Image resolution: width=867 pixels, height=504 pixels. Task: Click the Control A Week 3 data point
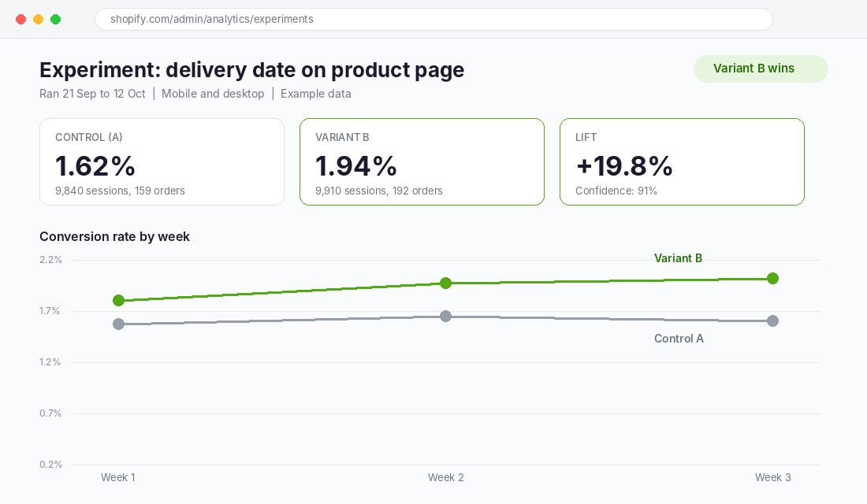click(773, 321)
